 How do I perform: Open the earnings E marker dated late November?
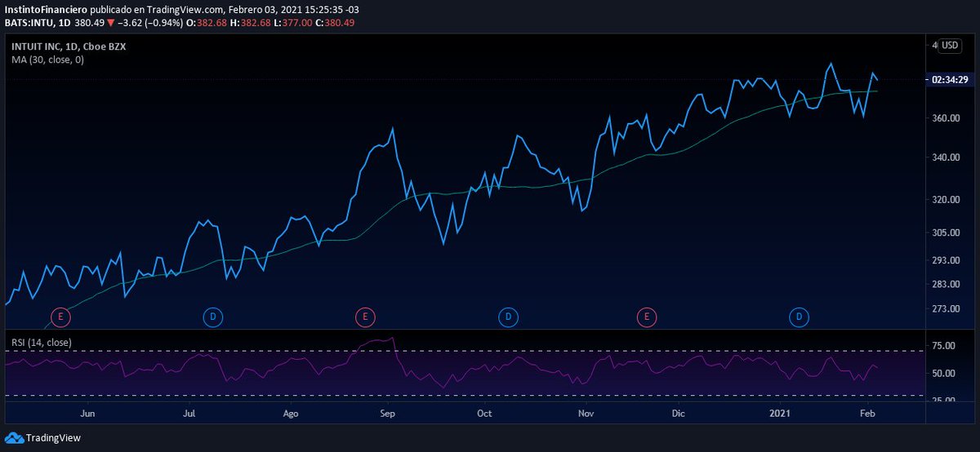click(648, 317)
